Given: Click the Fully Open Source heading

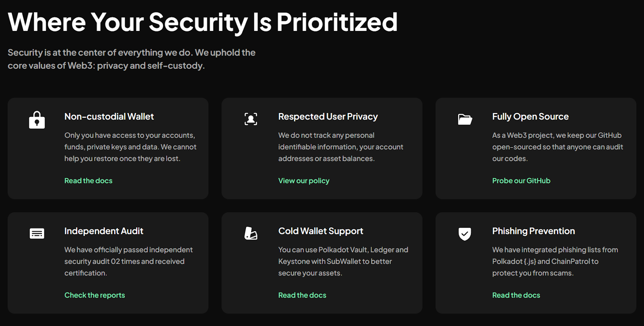Looking at the screenshot, I should (530, 117).
